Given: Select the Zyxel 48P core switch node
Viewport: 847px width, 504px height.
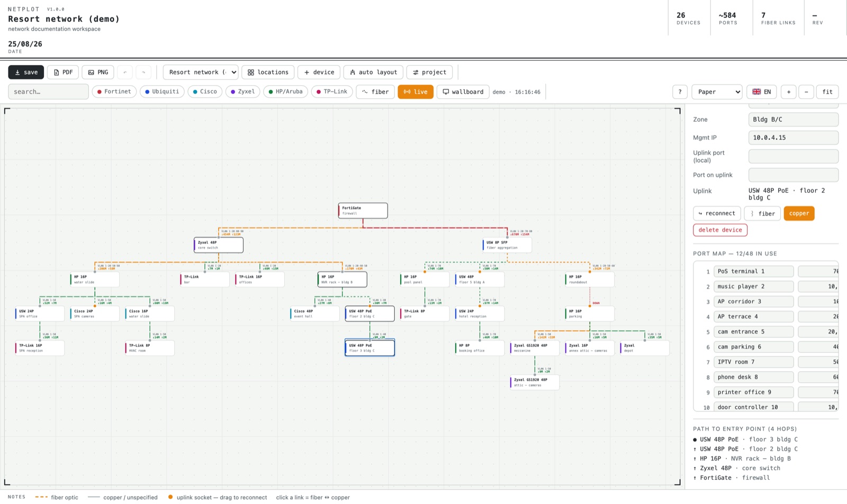Looking at the screenshot, I should point(219,245).
